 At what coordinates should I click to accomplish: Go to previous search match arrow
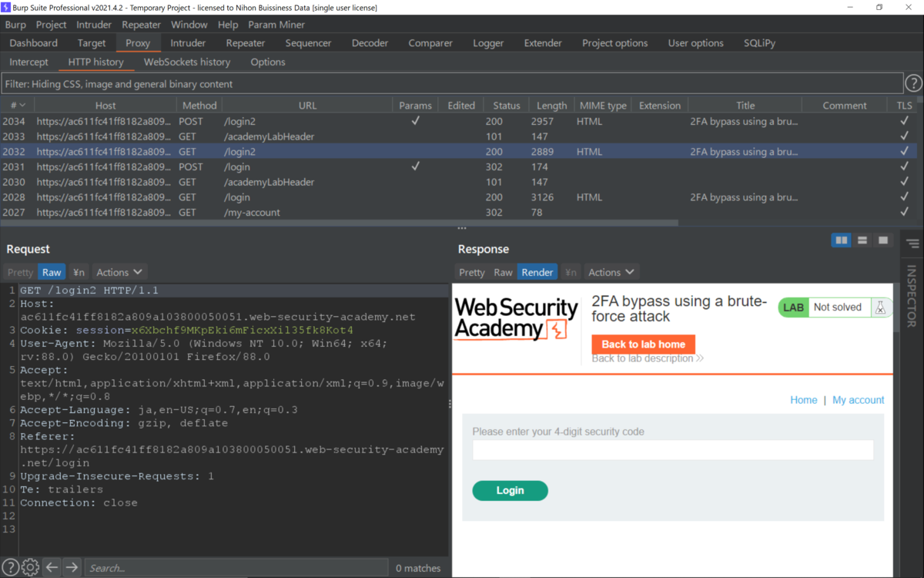pos(52,568)
